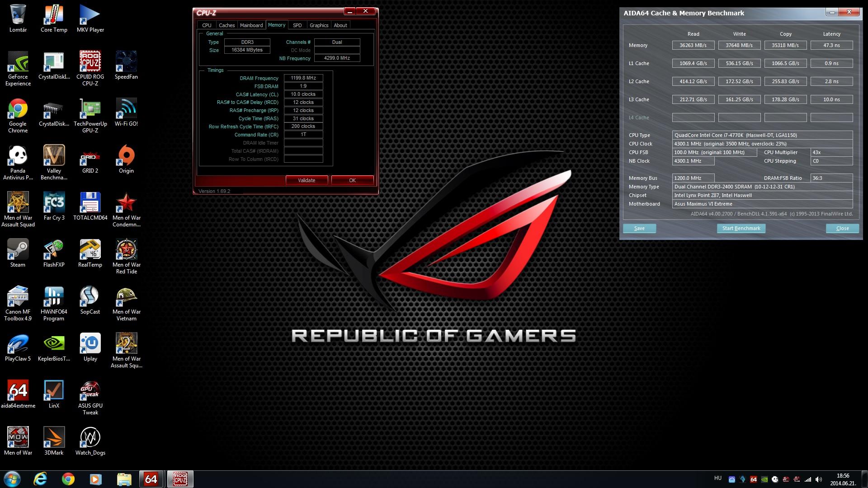Click the RealTemp desktop icon
The height and width of the screenshot is (488, 868).
coord(90,253)
